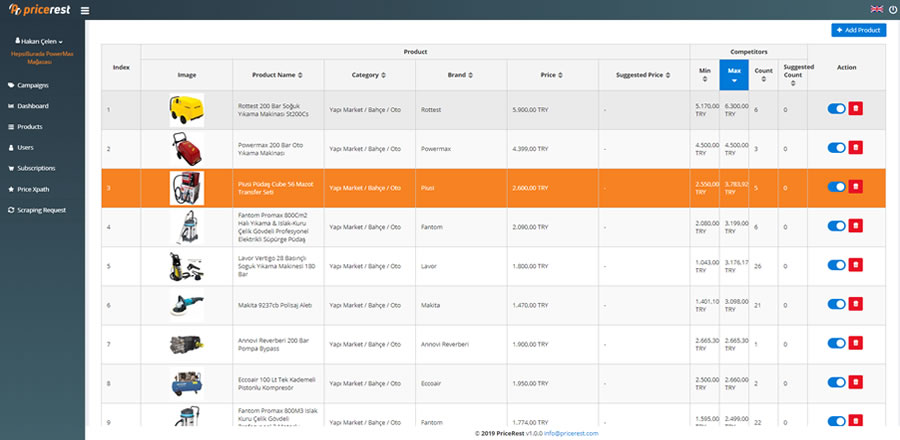Toggle switch for Fantom Promax 800M3 row
Image resolution: width=900 pixels, height=440 pixels.
(x=836, y=420)
